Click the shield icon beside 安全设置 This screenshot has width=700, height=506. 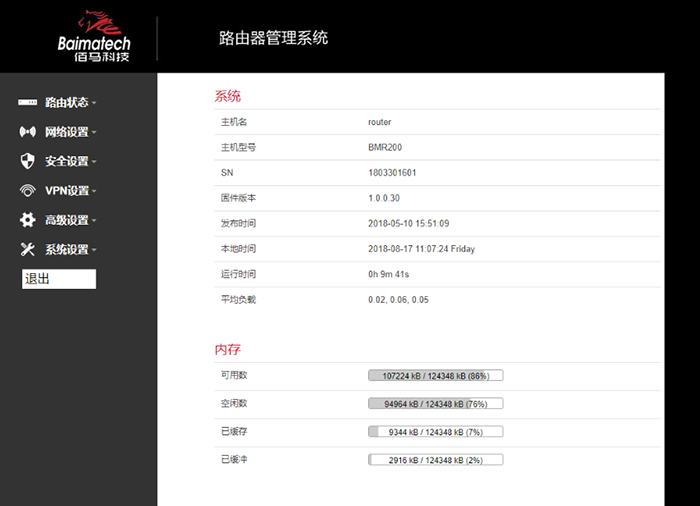tap(28, 161)
